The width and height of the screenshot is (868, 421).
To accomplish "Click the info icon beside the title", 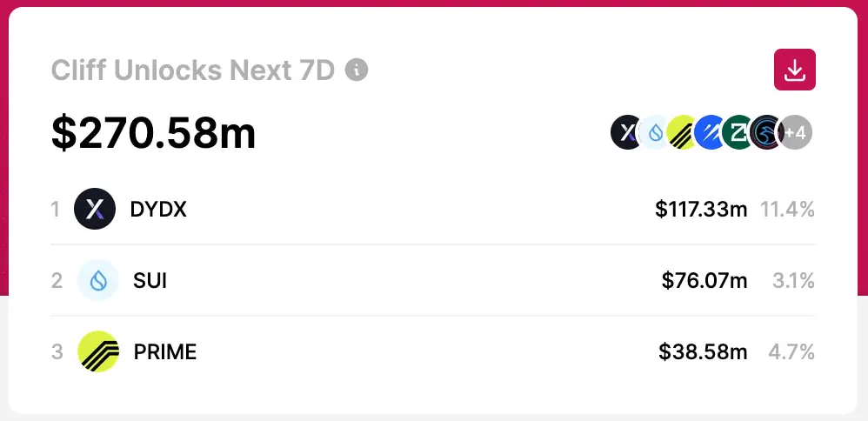I will pos(357,70).
